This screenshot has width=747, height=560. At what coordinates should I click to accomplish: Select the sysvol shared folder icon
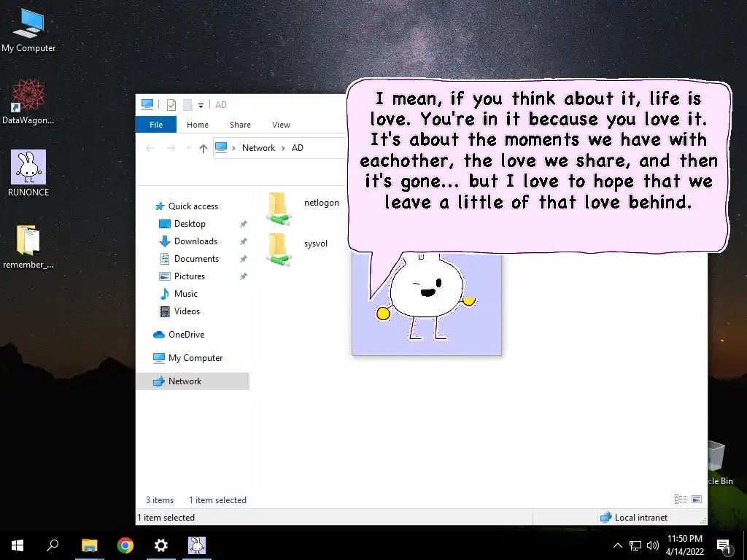tap(278, 249)
